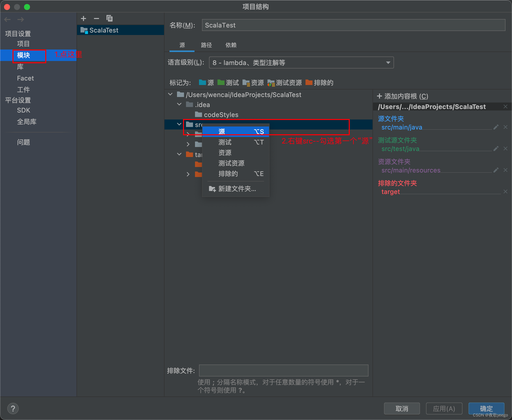This screenshot has height=420, width=512.
Task: Collapse the .idea folder node
Action: (x=179, y=104)
